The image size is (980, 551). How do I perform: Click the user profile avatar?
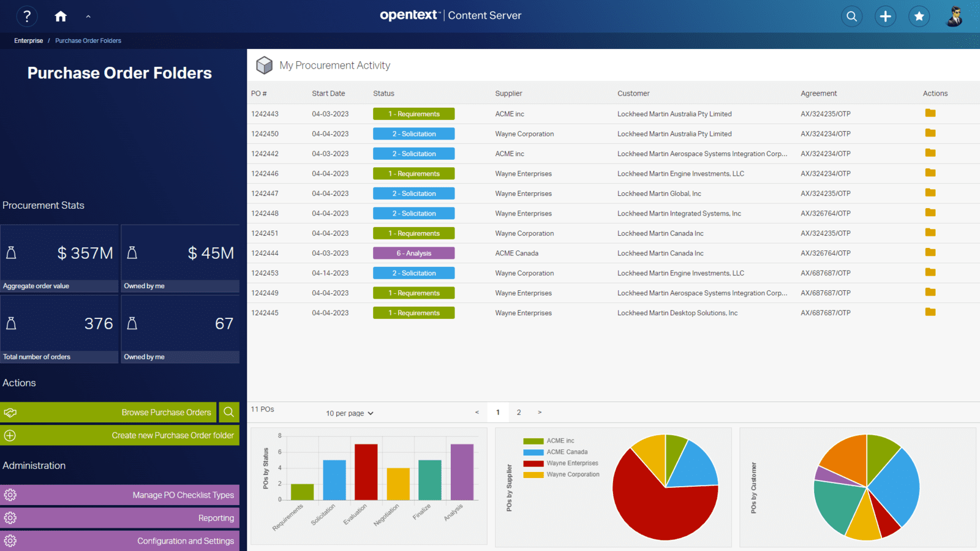(x=954, y=16)
